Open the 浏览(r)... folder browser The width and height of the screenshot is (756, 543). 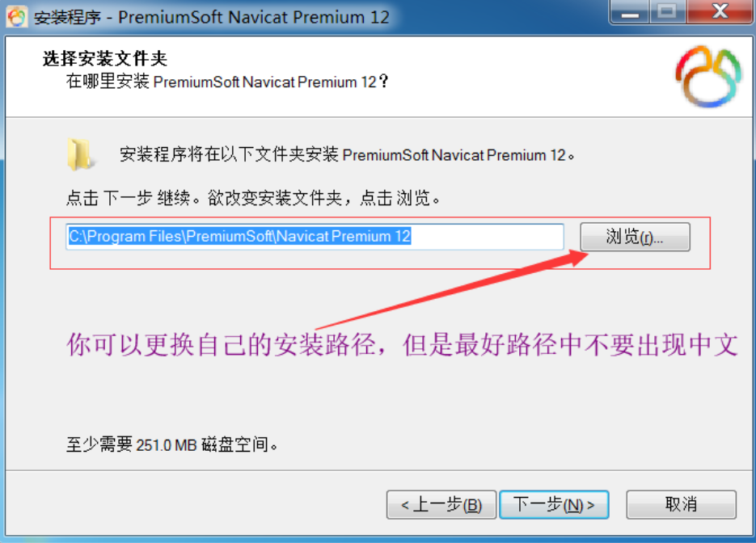[635, 237]
